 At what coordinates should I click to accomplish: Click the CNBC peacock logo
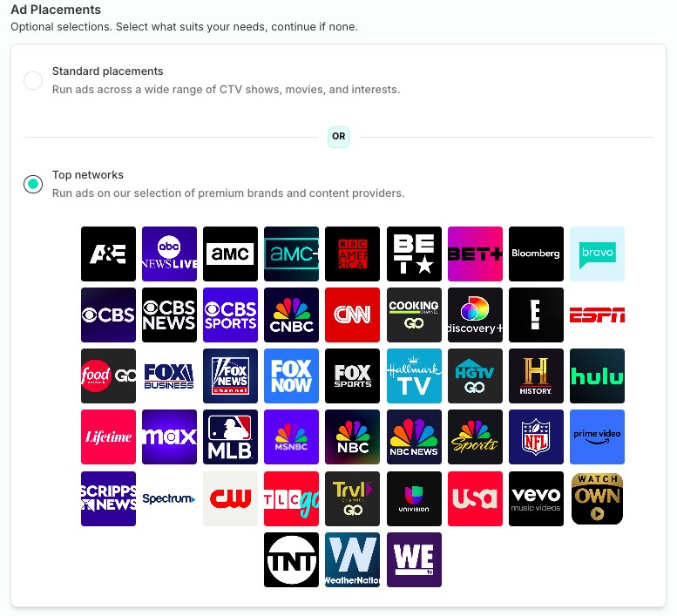(291, 315)
